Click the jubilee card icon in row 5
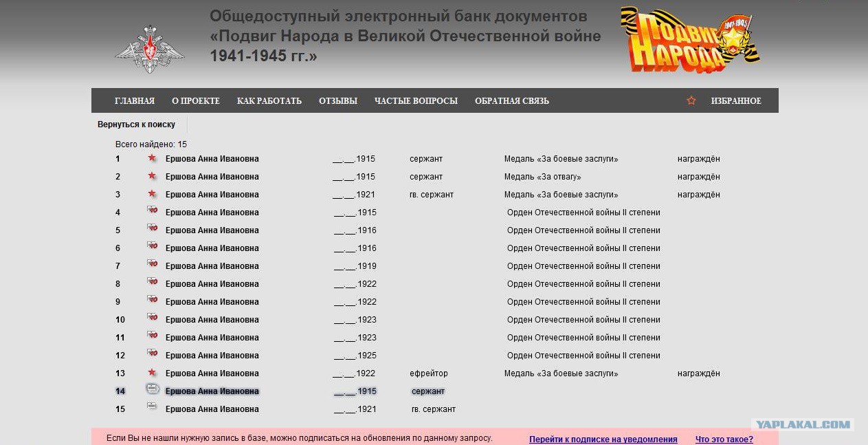The image size is (868, 445). [153, 229]
